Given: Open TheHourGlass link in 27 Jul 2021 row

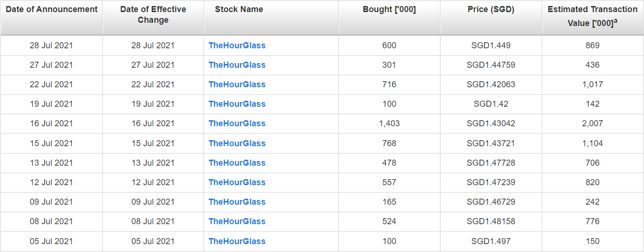Looking at the screenshot, I should [x=237, y=65].
